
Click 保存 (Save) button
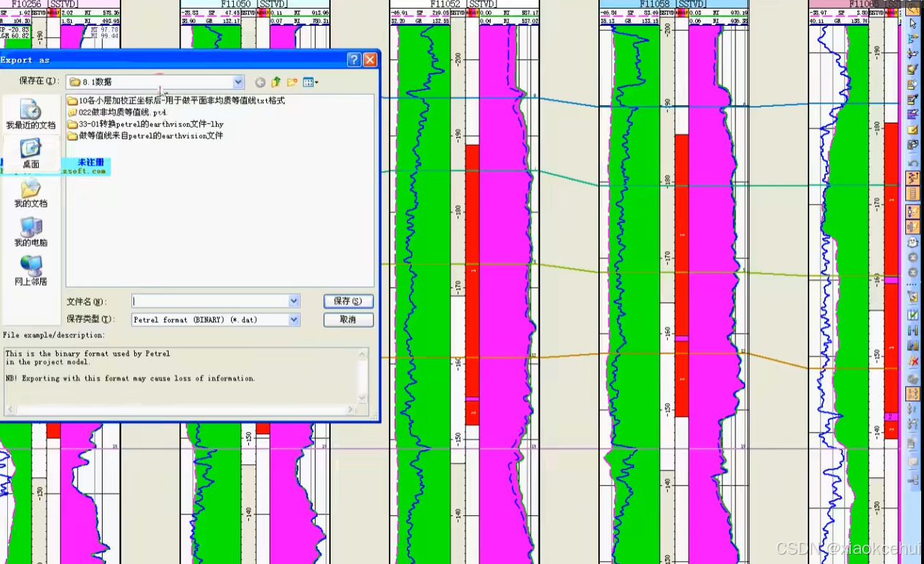click(349, 301)
